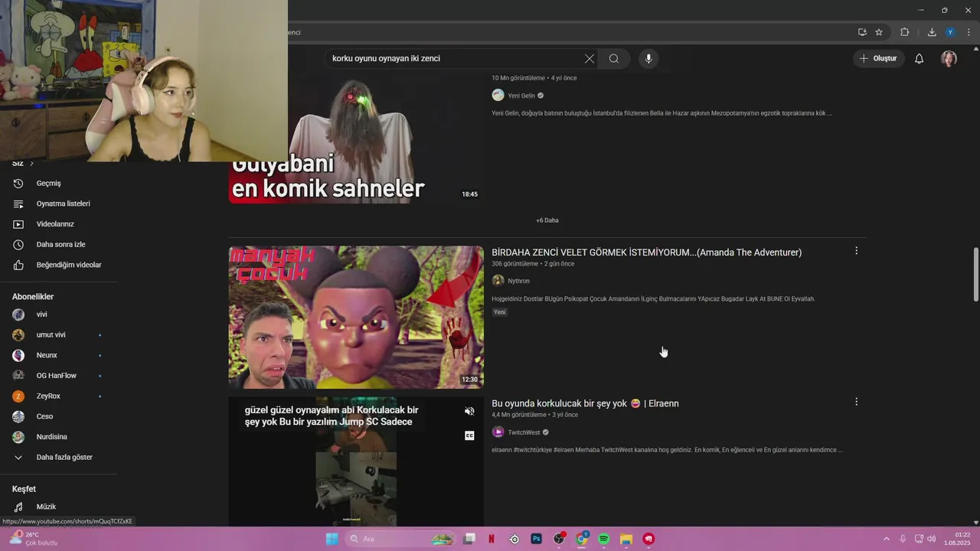Clear the YouTube search box with X
This screenshot has width=980, height=551.
(x=589, y=58)
